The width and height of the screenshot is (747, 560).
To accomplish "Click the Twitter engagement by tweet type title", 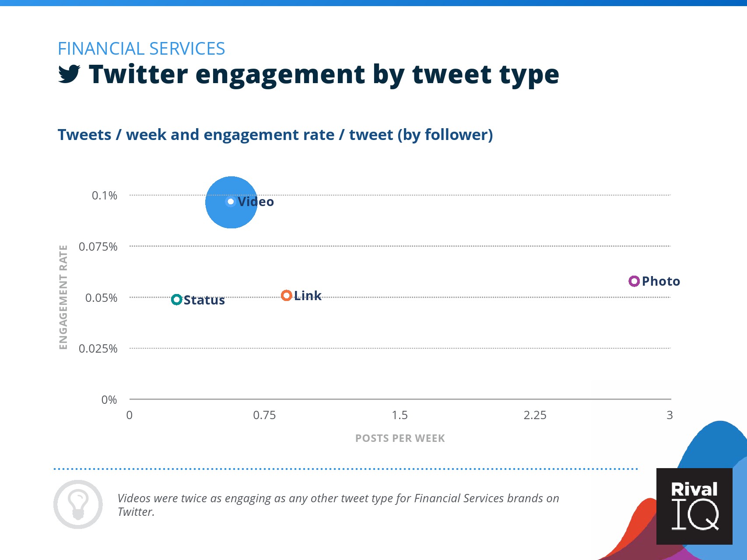I will coord(324,74).
